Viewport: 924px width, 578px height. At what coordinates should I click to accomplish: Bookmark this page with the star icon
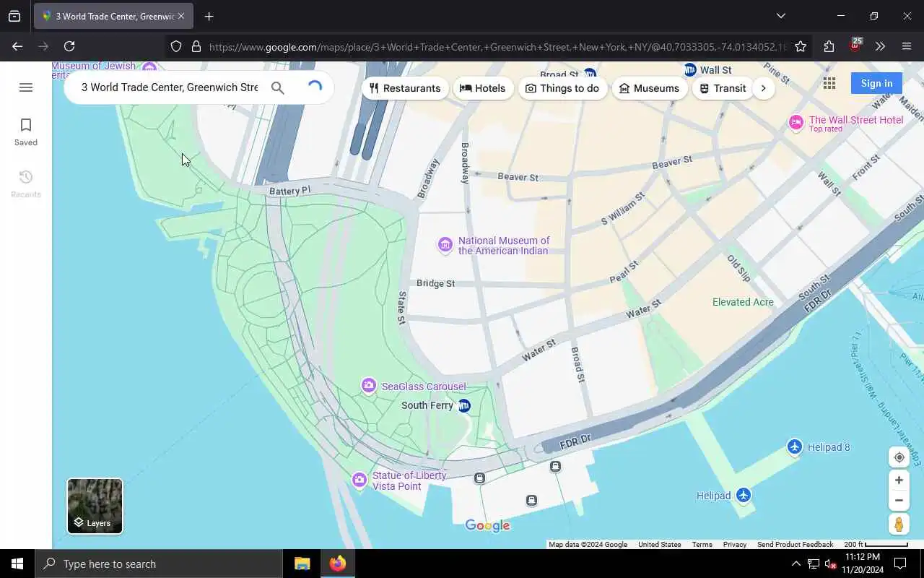click(x=801, y=46)
